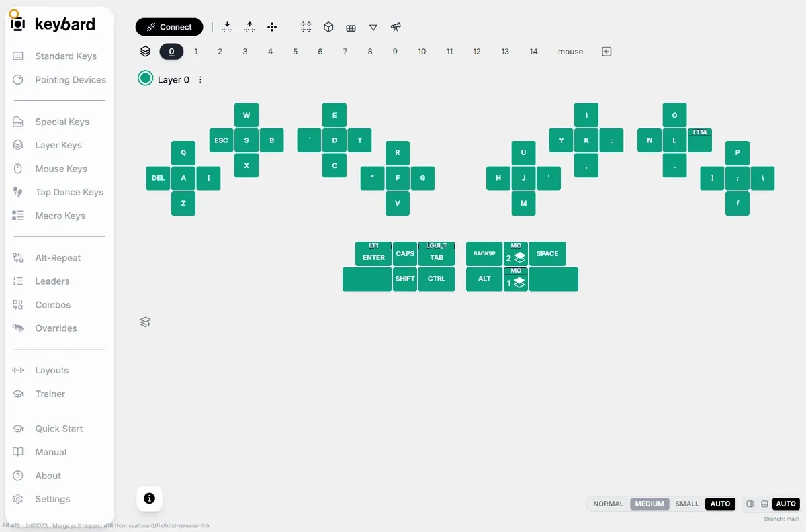Viewport: 806px width, 532px height.
Task: Click the upward-arrow export icon in toolbar
Action: pos(250,27)
